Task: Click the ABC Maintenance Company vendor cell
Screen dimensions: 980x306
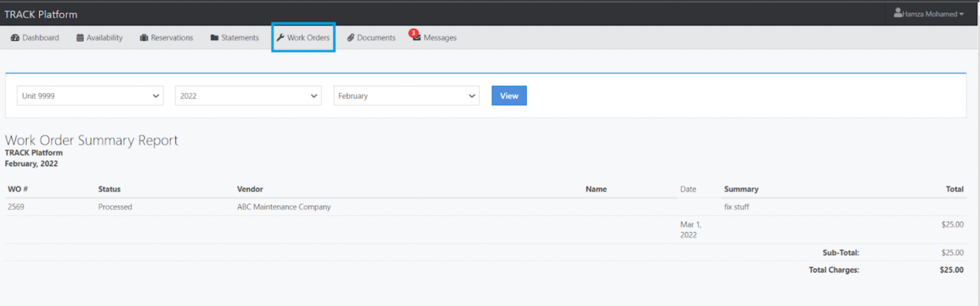Action: pyautogui.click(x=284, y=207)
